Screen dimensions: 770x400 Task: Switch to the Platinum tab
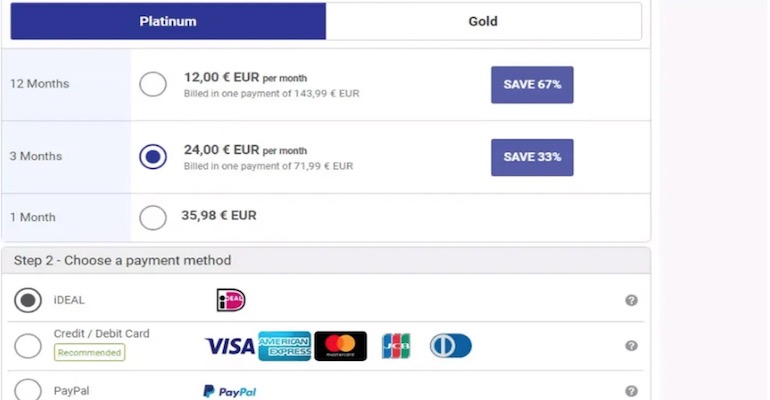click(168, 21)
